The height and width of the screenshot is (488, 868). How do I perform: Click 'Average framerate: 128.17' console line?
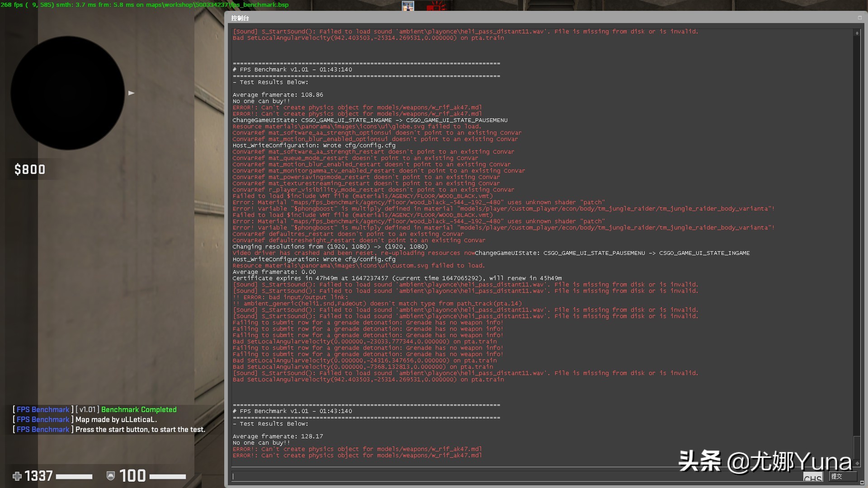click(x=278, y=436)
